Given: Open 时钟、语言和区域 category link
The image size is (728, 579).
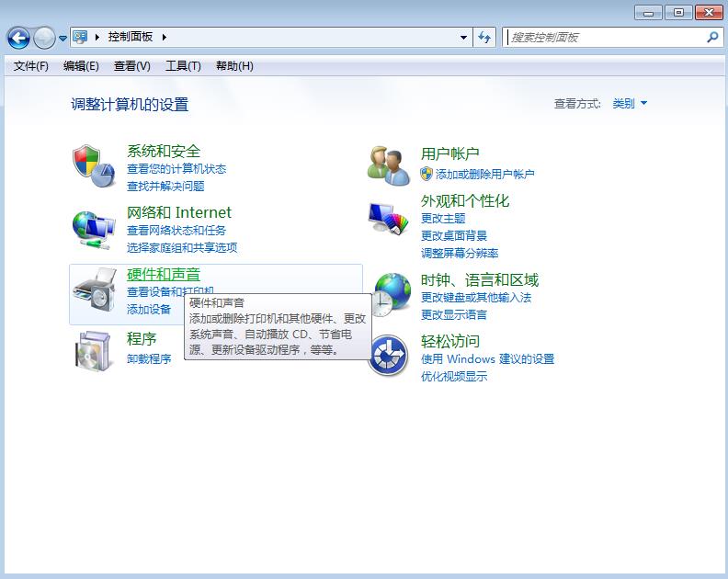Looking at the screenshot, I should coord(480,280).
